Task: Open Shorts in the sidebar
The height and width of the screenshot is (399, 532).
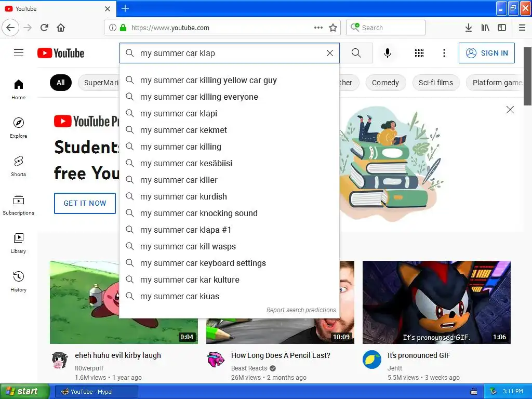Action: 19,166
